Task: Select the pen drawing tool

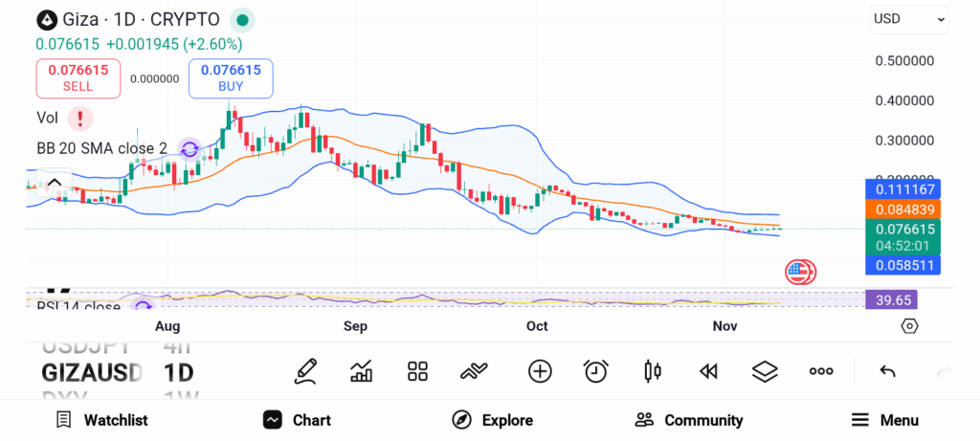Action: 305,371
